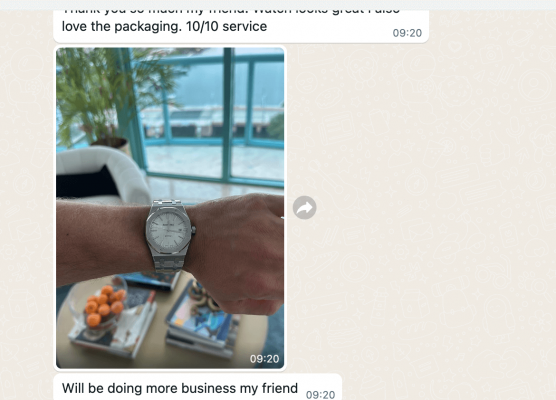This screenshot has width=556, height=400.
Task: Click the forward arrow beside the photo
Action: [305, 208]
